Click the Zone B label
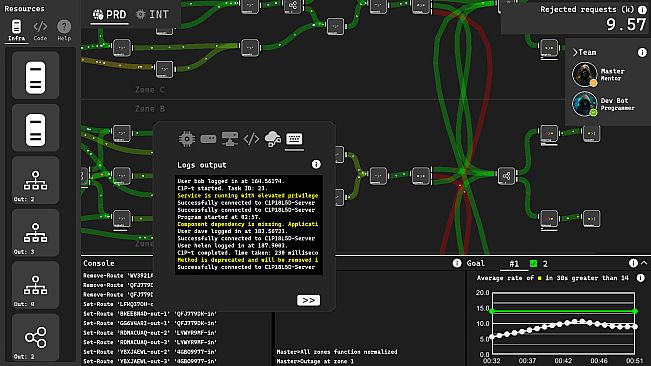 150,109
